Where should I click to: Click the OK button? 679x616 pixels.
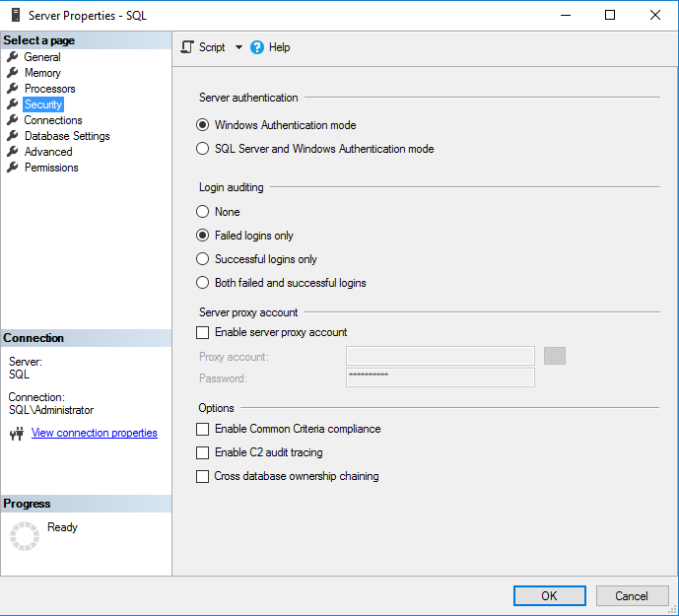[550, 595]
